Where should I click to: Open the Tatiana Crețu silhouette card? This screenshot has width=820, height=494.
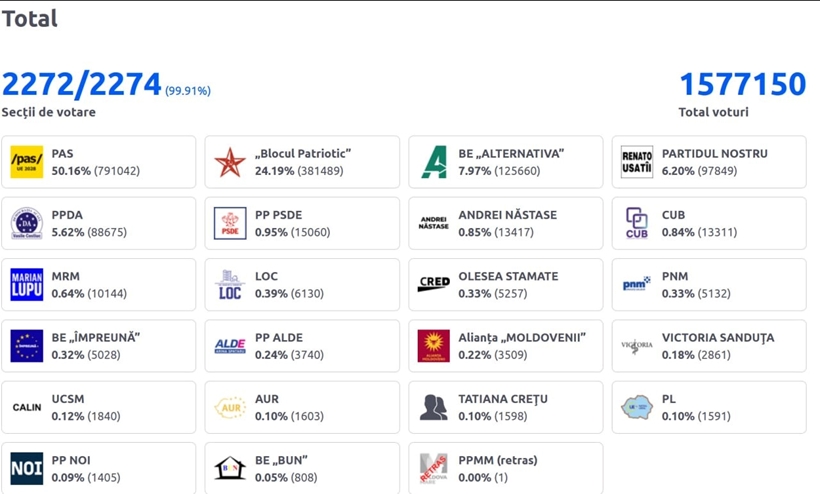[x=506, y=407]
